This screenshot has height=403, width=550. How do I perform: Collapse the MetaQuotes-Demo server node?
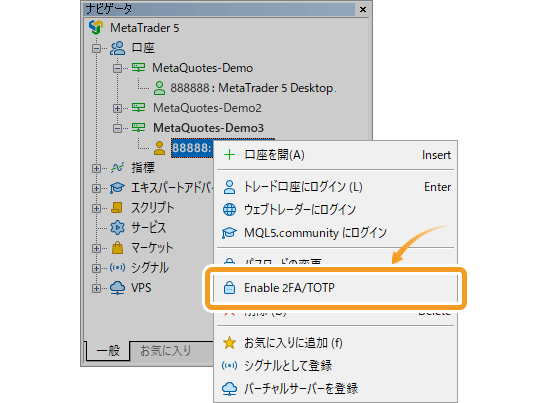pos(117,68)
